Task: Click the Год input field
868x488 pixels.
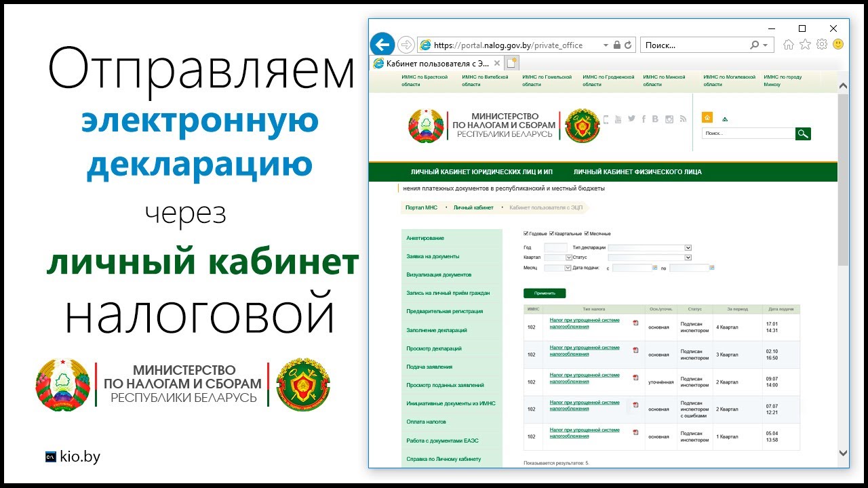Action: point(555,247)
